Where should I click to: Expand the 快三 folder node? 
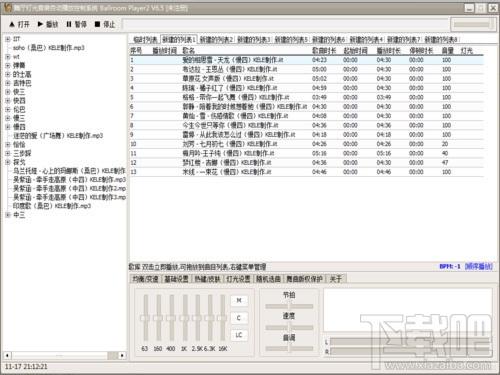pos(8,92)
